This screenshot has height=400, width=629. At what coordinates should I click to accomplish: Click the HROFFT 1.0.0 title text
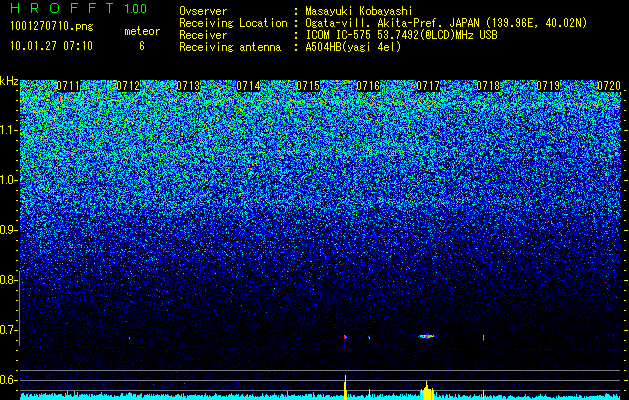pos(79,8)
